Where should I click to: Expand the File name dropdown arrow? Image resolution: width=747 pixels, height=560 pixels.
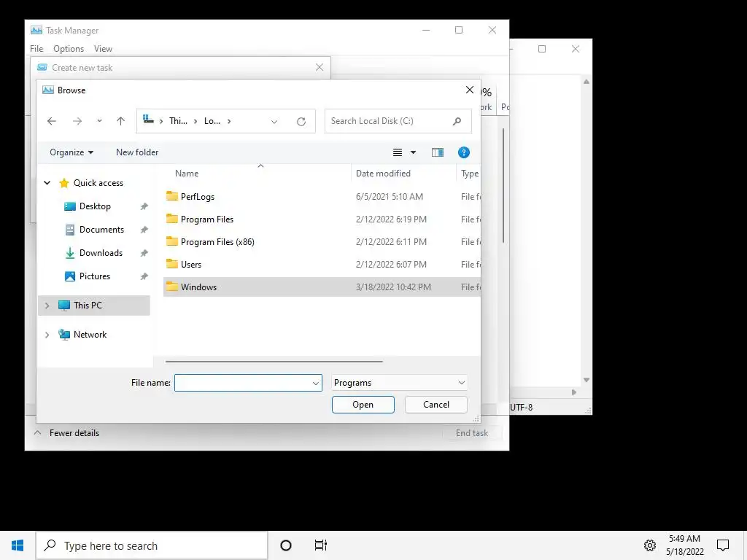315,383
